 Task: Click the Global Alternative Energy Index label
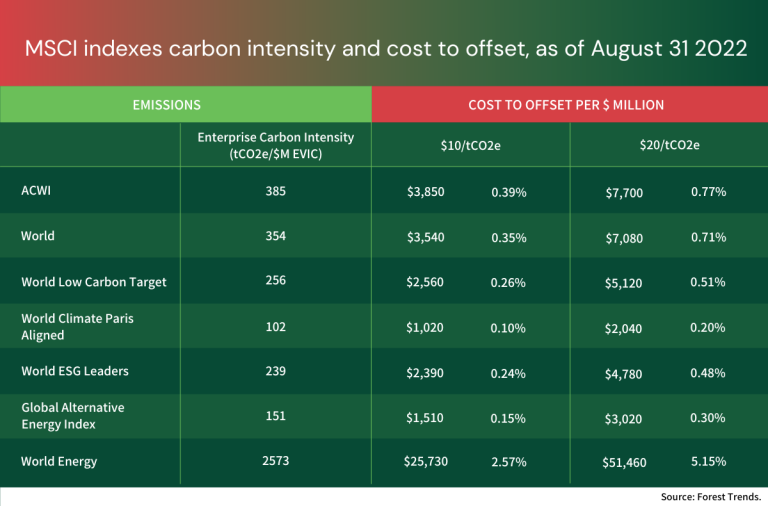coord(73,416)
